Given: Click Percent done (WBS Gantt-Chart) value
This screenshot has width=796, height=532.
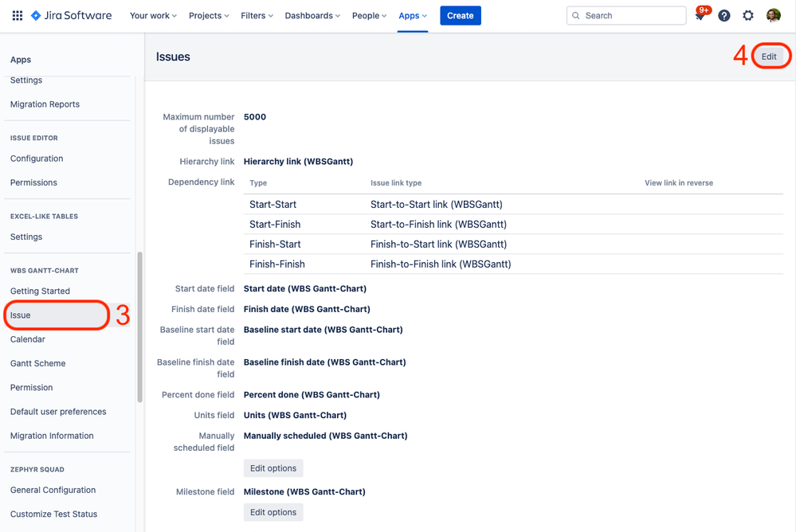Looking at the screenshot, I should [312, 394].
